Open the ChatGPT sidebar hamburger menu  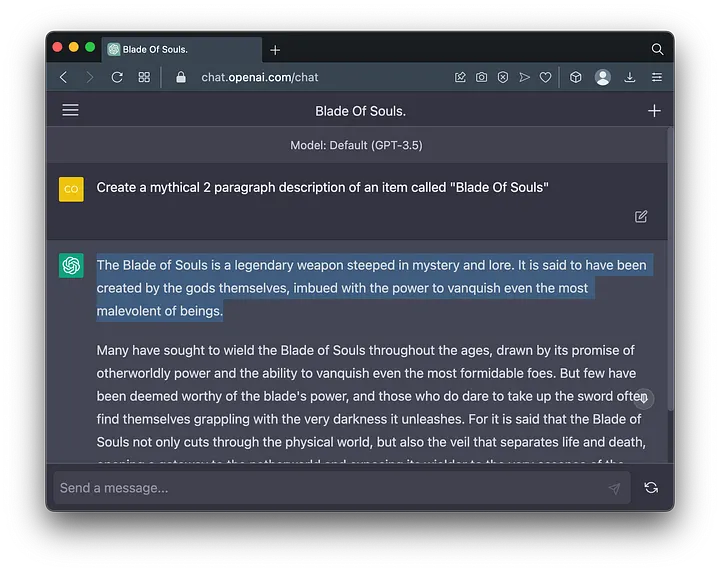pyautogui.click(x=70, y=110)
